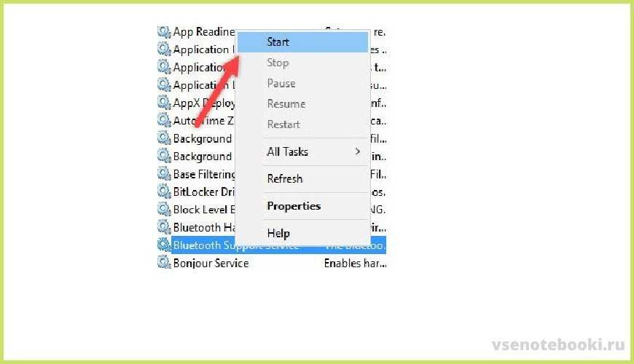Click the gear icon beside App Readiness

pyautogui.click(x=164, y=32)
